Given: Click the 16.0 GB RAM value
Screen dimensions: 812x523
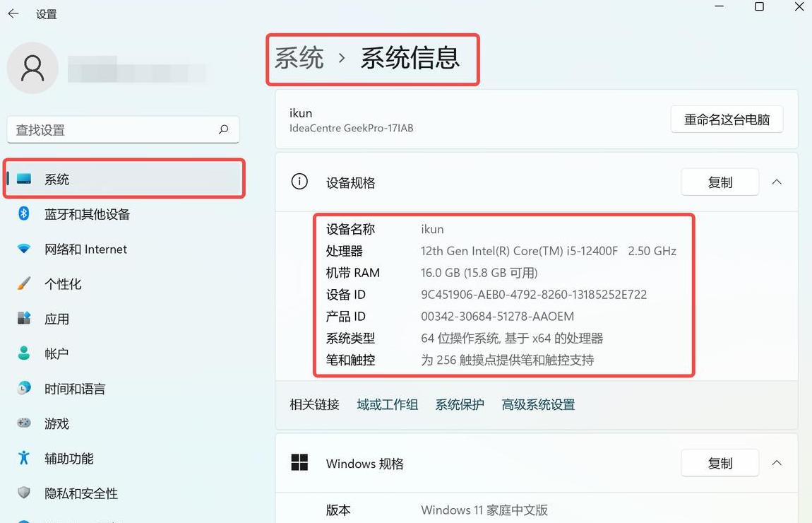Looking at the screenshot, I should pyautogui.click(x=479, y=273).
